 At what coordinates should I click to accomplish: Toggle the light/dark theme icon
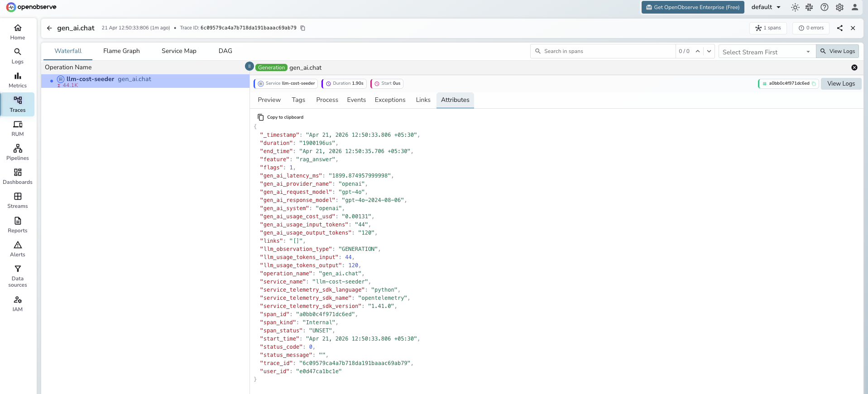click(795, 7)
